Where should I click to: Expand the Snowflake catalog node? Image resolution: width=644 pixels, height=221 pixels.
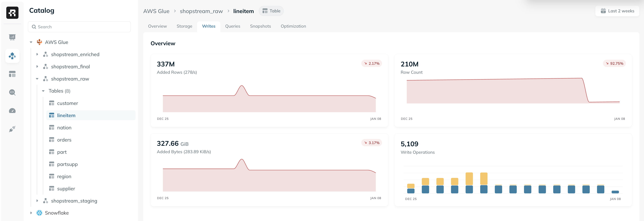pyautogui.click(x=31, y=213)
